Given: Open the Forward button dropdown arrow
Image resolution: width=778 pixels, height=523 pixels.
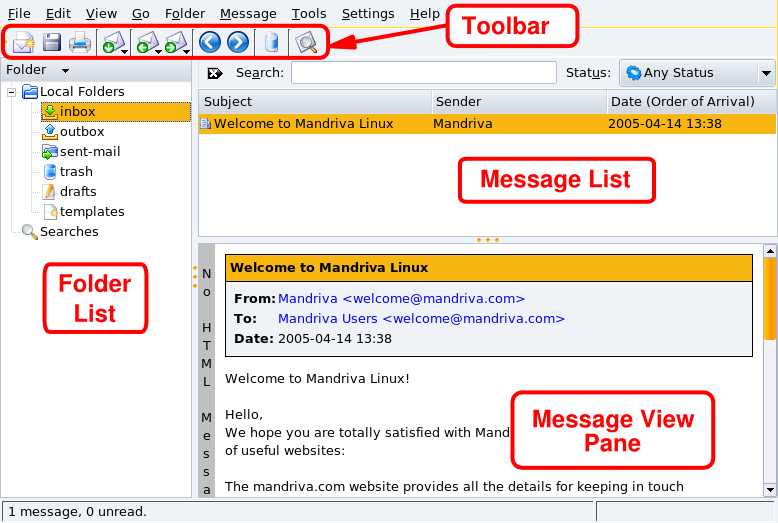Looking at the screenshot, I should point(187,51).
